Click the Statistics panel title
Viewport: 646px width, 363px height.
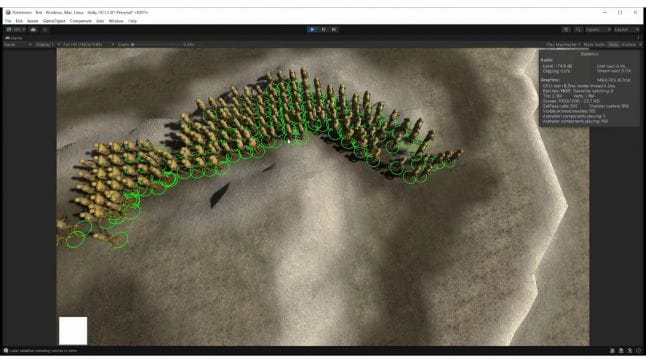click(589, 54)
